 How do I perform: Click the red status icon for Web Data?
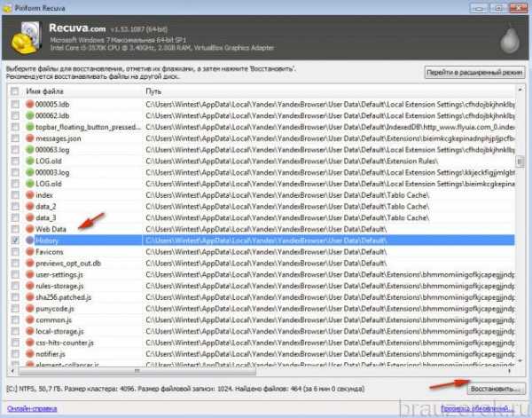[29, 229]
